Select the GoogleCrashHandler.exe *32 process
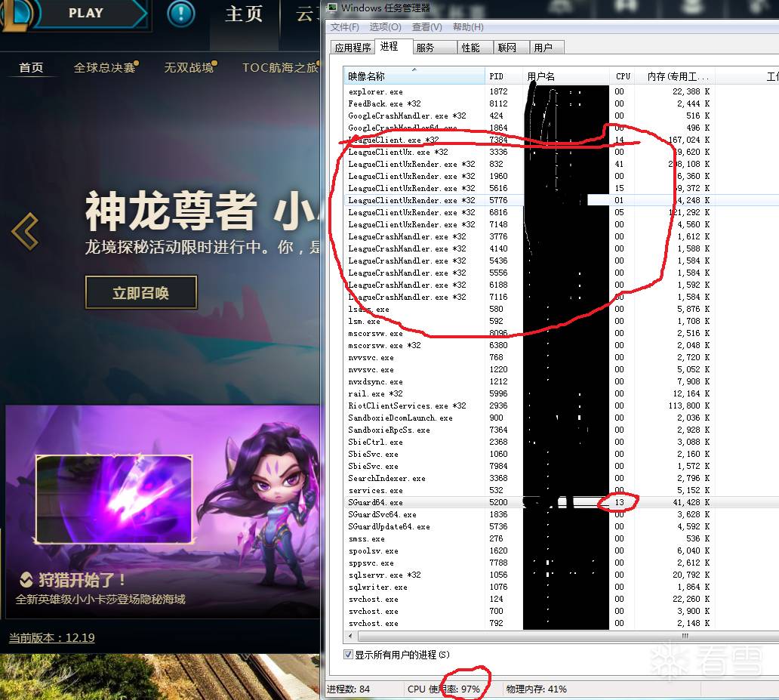Screen dimensions: 779x700 click(562, 116)
